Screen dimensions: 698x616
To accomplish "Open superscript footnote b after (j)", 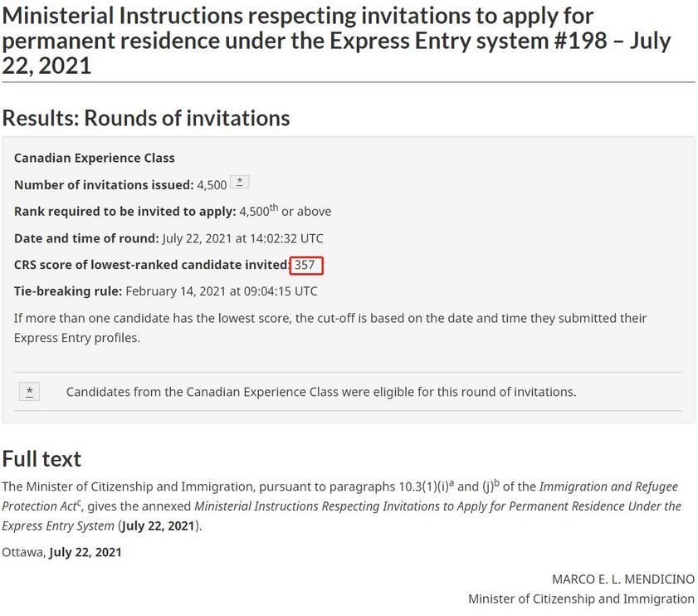I will click(x=497, y=483).
